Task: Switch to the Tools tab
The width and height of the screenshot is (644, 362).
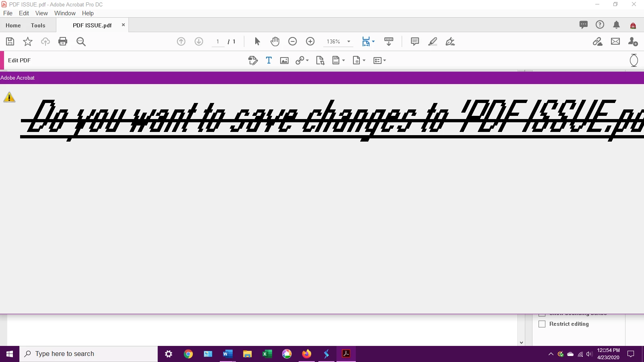Action: 38,25
